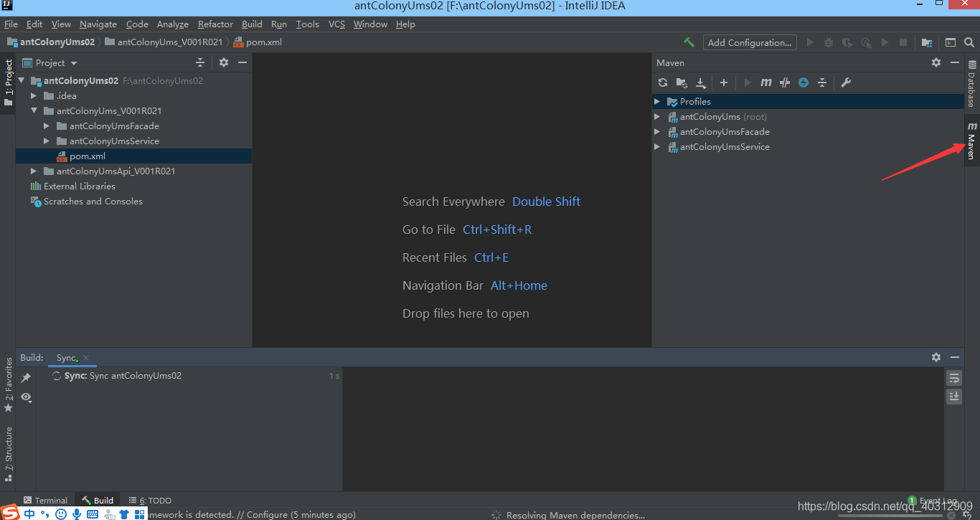The width and height of the screenshot is (980, 520).
Task: Collapse all nodes in Maven panel
Action: (x=822, y=82)
